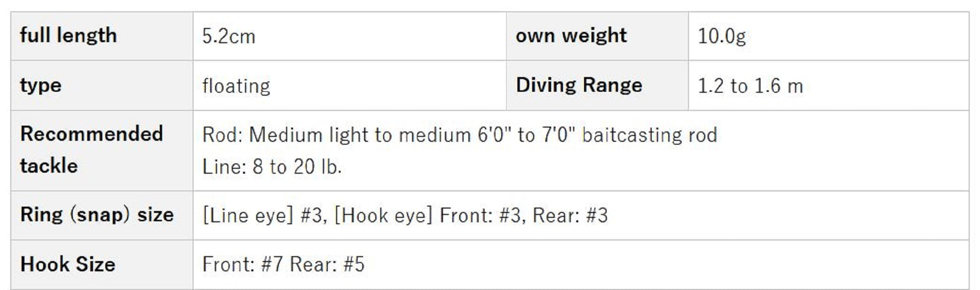Viewport: 980px width, 290px height.
Task: Click the "Diving Range" header cell
Action: point(579,85)
